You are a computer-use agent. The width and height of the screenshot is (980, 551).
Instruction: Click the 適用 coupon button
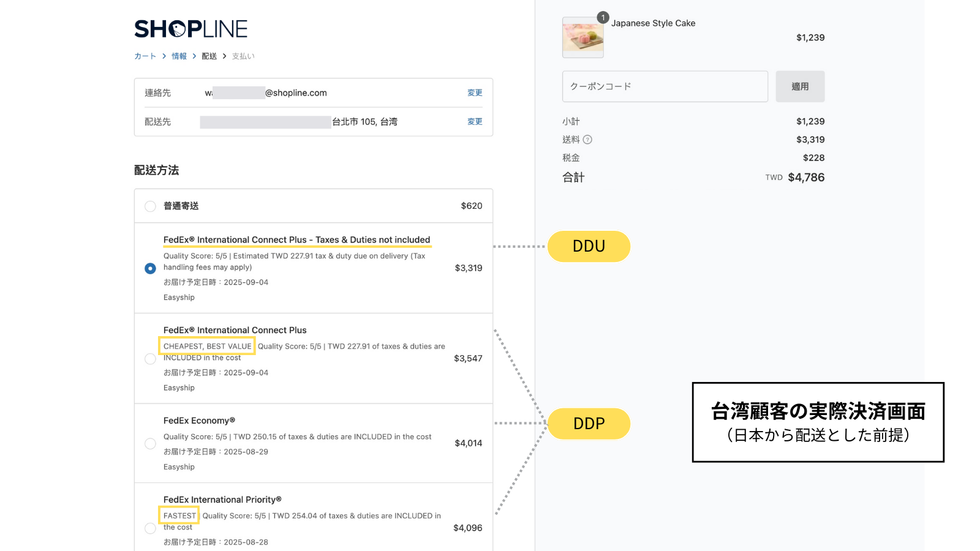tap(800, 86)
